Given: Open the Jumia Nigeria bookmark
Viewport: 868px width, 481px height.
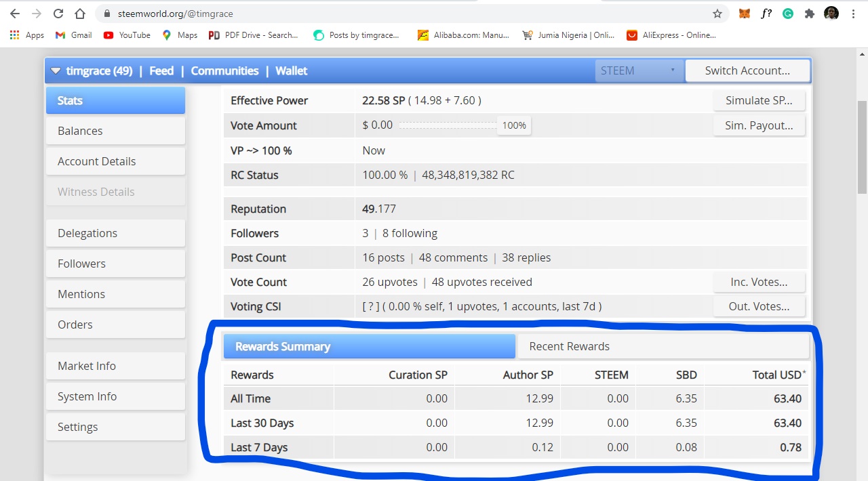Looking at the screenshot, I should point(568,35).
